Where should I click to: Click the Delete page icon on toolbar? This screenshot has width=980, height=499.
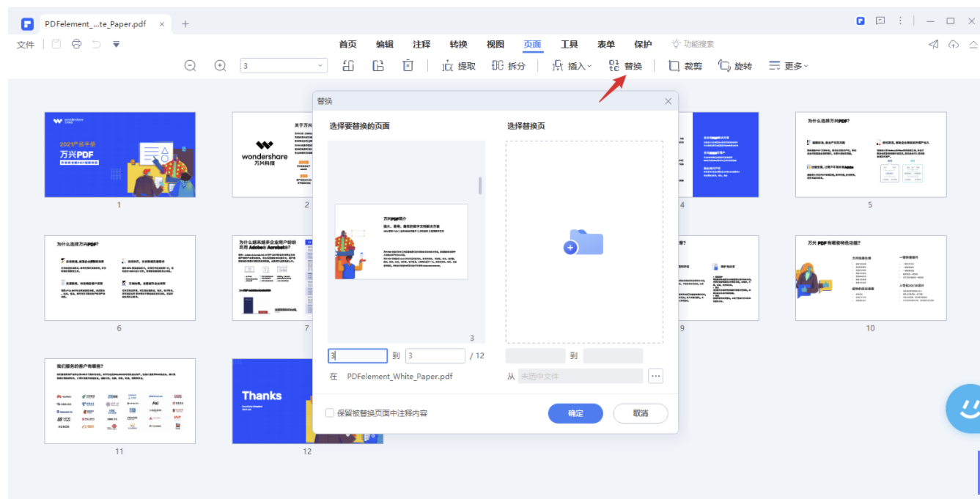[408, 65]
